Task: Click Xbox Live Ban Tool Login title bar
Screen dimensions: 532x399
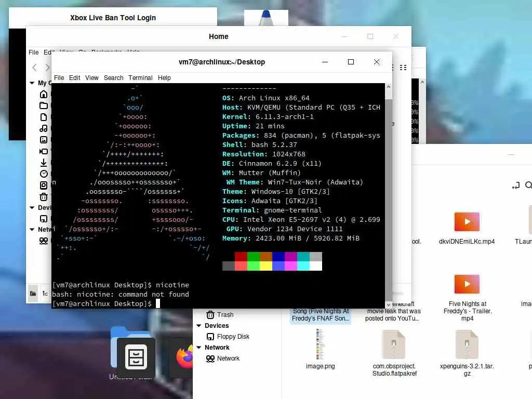Action: pyautogui.click(x=113, y=18)
